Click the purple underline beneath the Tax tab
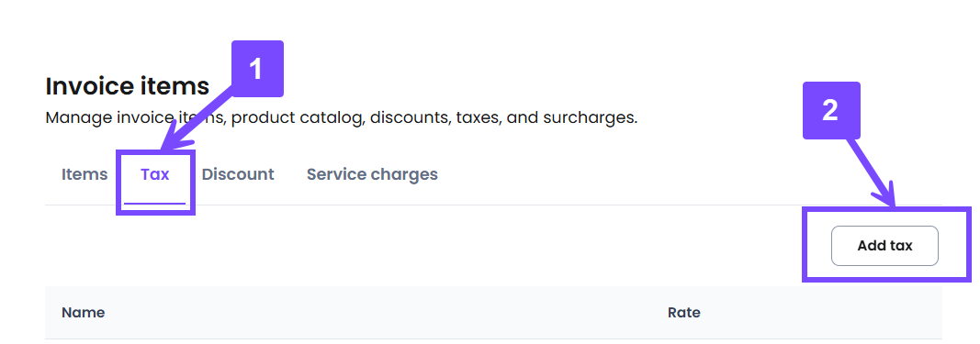The width and height of the screenshot is (980, 344). pyautogui.click(x=155, y=203)
